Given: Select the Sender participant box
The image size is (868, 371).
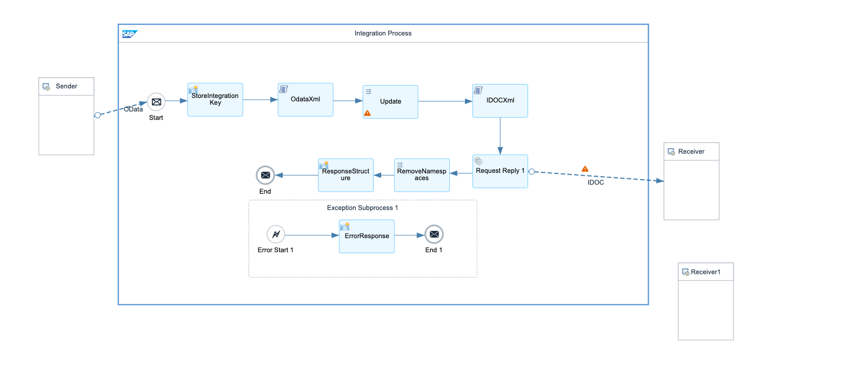Looking at the screenshot, I should point(66,115).
